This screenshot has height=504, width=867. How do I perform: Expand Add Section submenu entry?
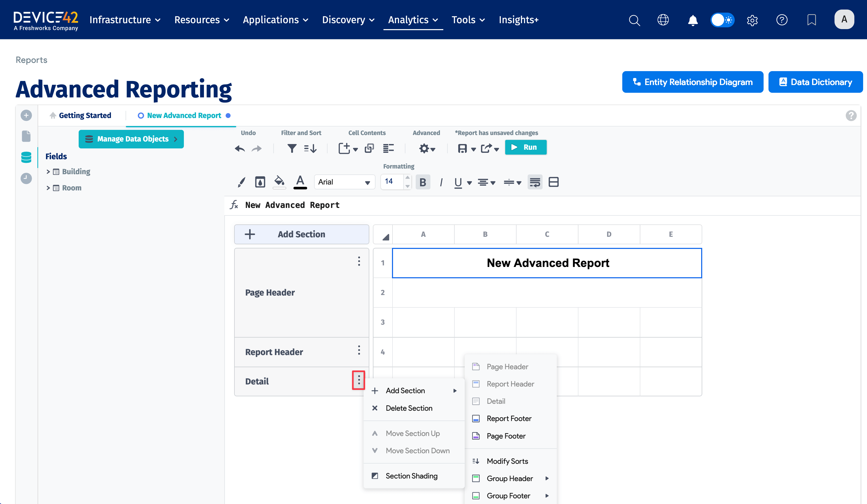click(414, 391)
